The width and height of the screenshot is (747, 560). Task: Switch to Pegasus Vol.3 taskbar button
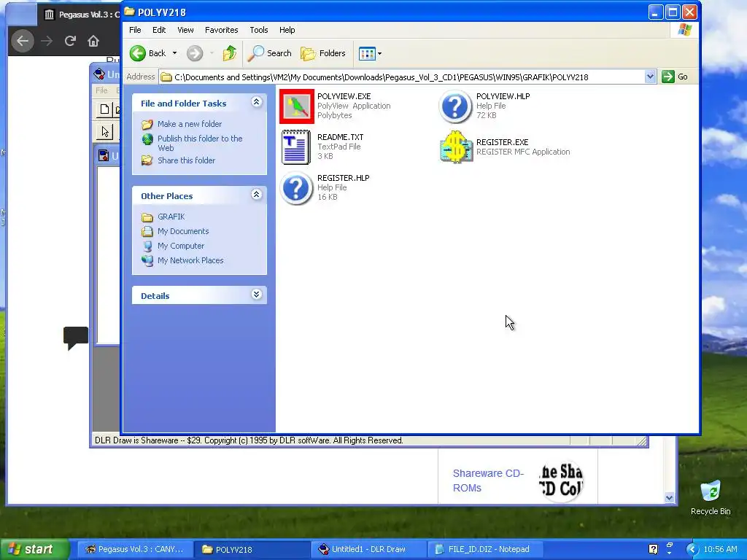(x=135, y=549)
